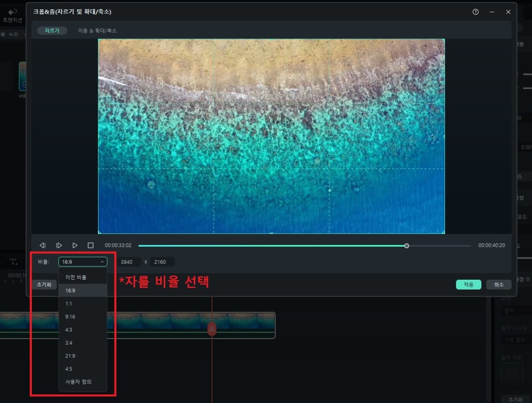Click the 적용 apply button

(468, 285)
